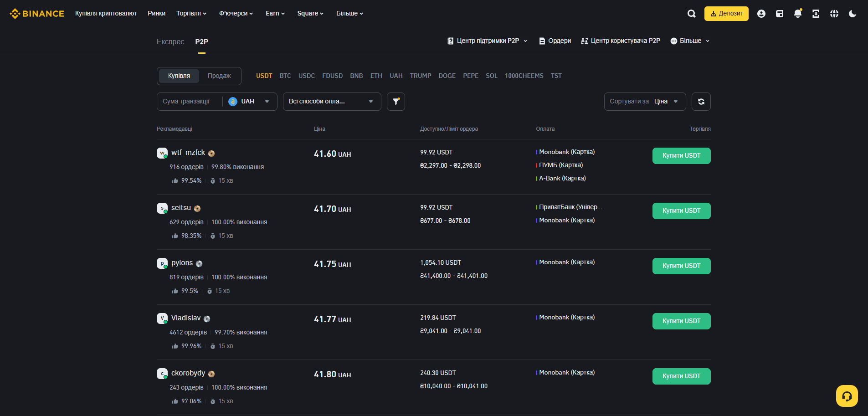Viewport: 868px width, 416px height.
Task: Buy USDT from wtf_mzfck
Action: pyautogui.click(x=681, y=156)
